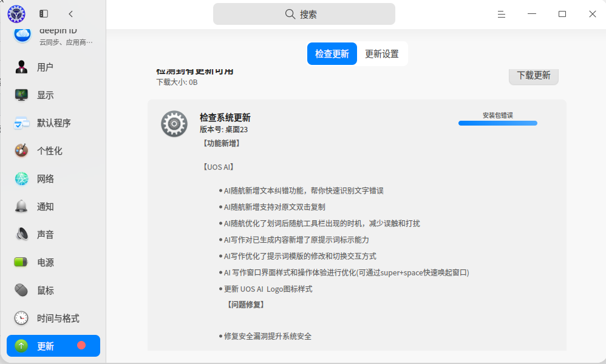Open the 网络 globe icon
The width and height of the screenshot is (606, 364).
(x=22, y=179)
